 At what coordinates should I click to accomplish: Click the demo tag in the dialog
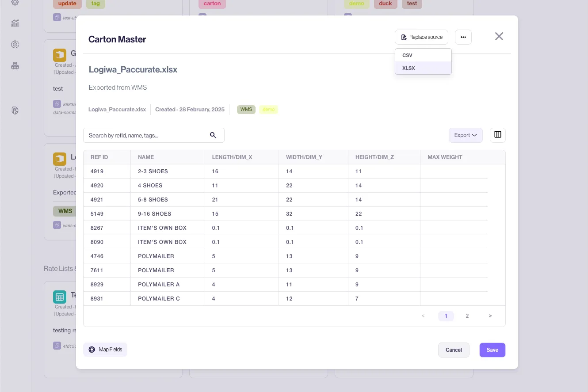[x=269, y=110]
